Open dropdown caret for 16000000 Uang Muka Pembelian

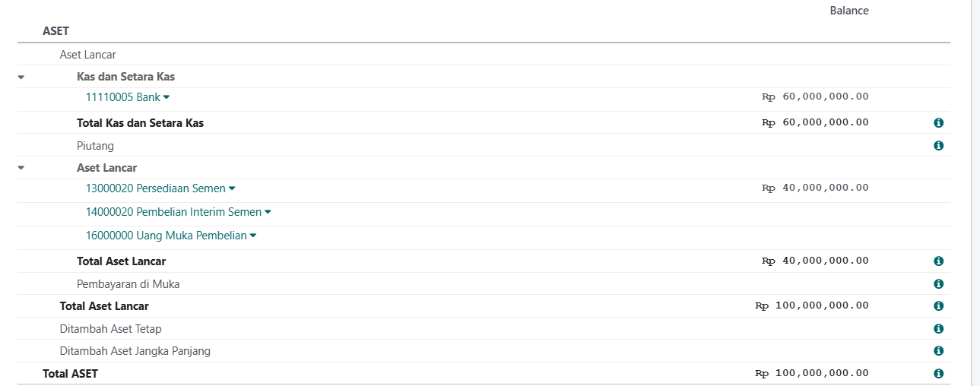[253, 236]
